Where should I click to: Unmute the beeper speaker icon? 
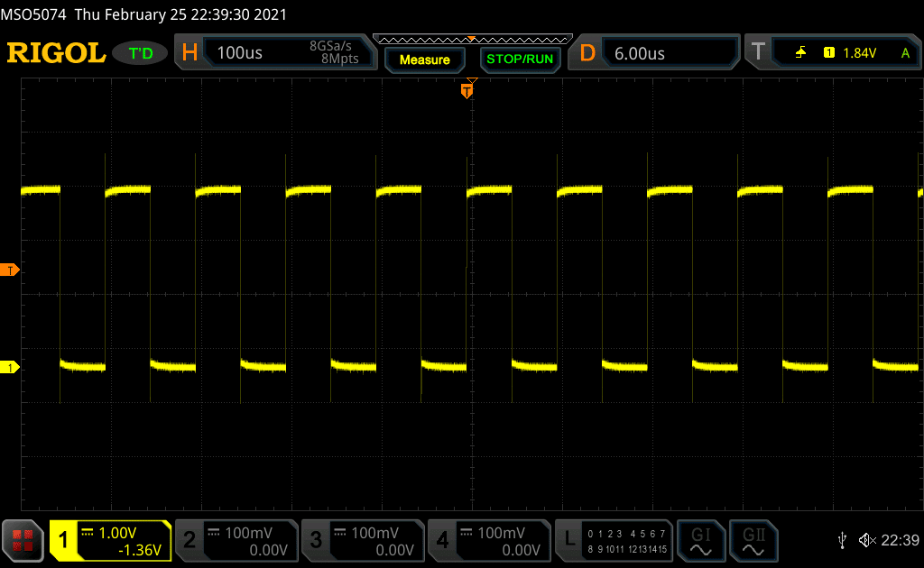coord(866,540)
